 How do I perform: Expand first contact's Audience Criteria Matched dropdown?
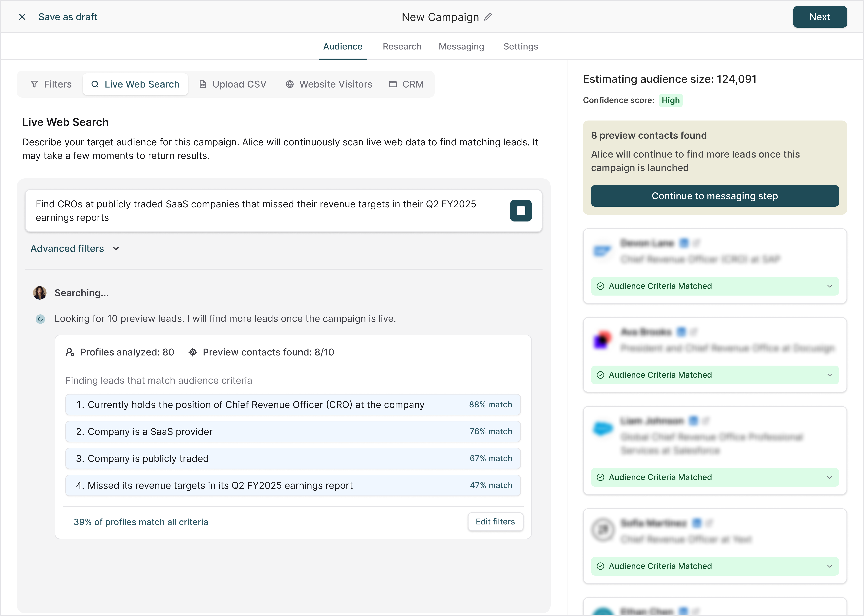pos(829,286)
